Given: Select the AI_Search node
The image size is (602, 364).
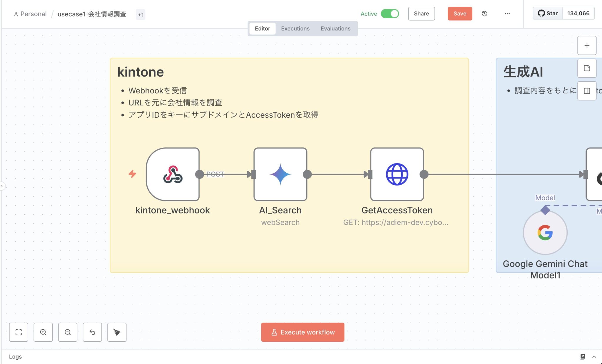Looking at the screenshot, I should (280, 174).
